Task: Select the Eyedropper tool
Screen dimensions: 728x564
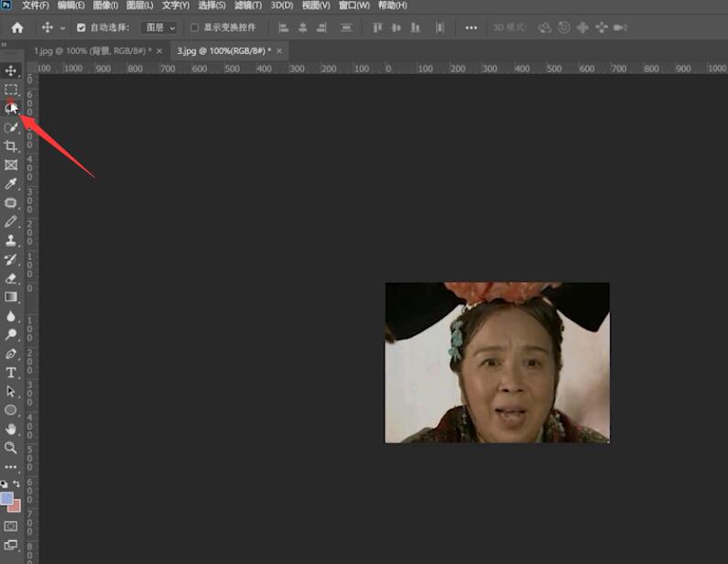Action: pos(11,184)
